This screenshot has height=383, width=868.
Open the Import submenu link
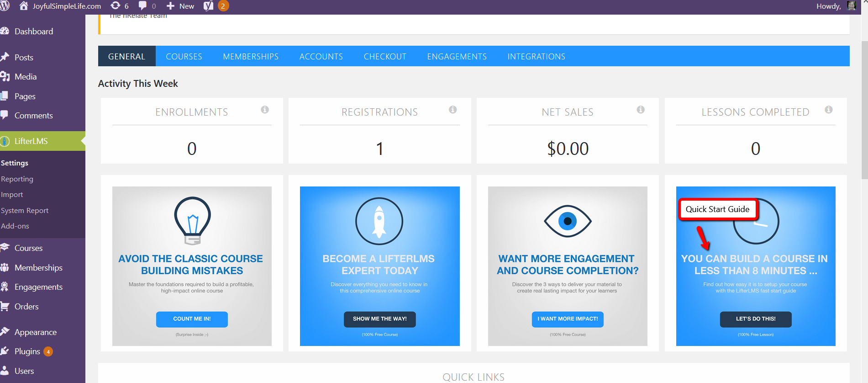pos(12,195)
